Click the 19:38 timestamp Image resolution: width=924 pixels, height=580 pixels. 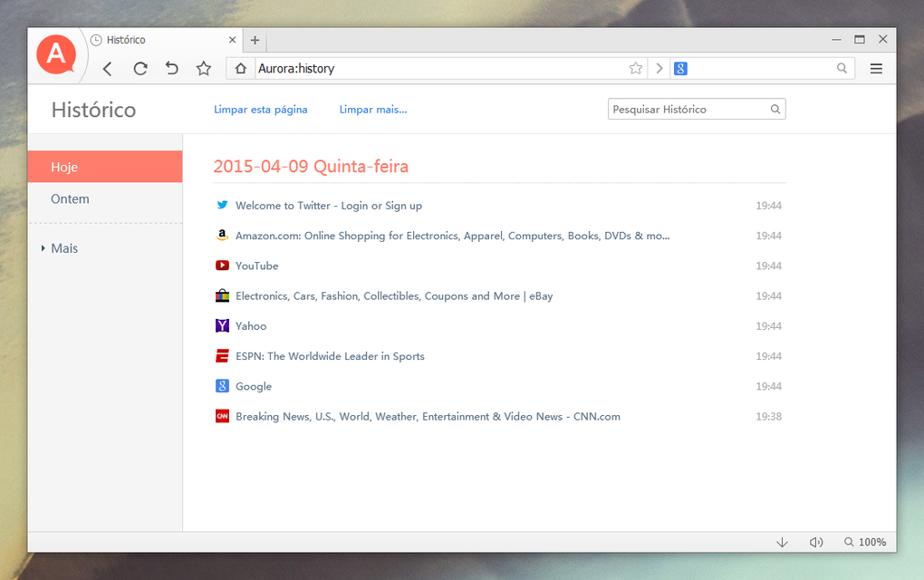click(768, 417)
